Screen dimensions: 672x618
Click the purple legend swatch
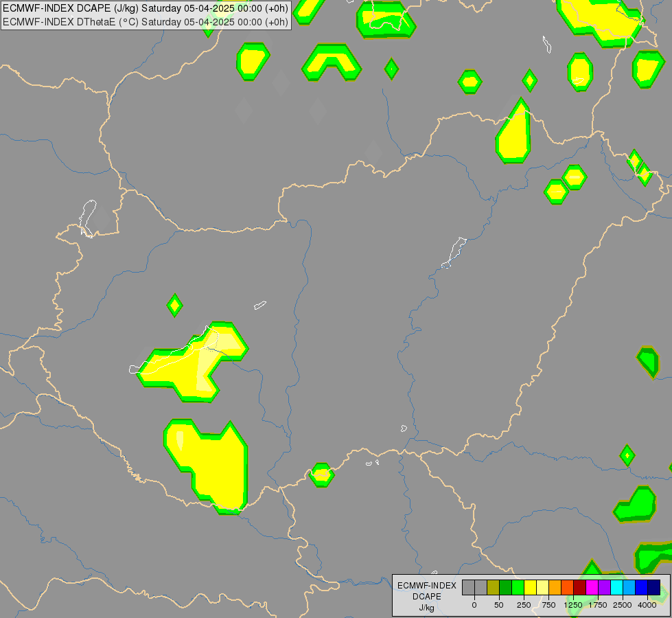tap(605, 587)
